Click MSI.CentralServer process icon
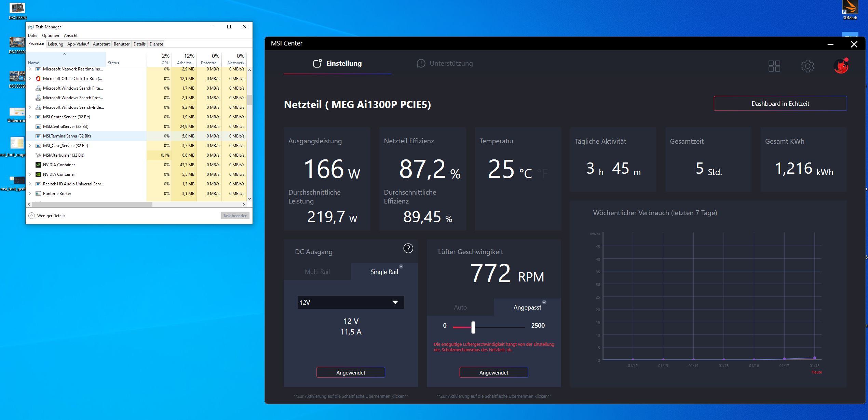The image size is (868, 420). pyautogui.click(x=38, y=127)
